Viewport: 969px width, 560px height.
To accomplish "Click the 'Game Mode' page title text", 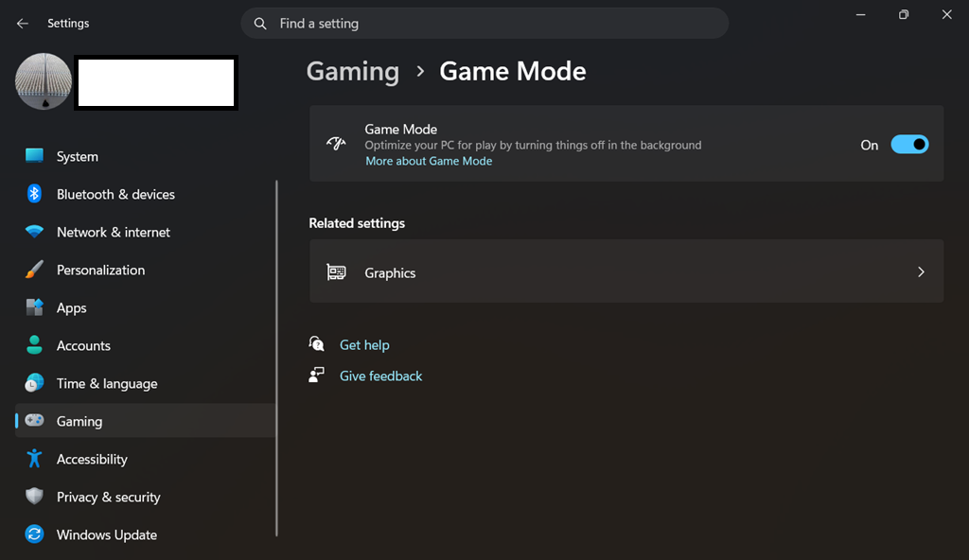I will [512, 72].
